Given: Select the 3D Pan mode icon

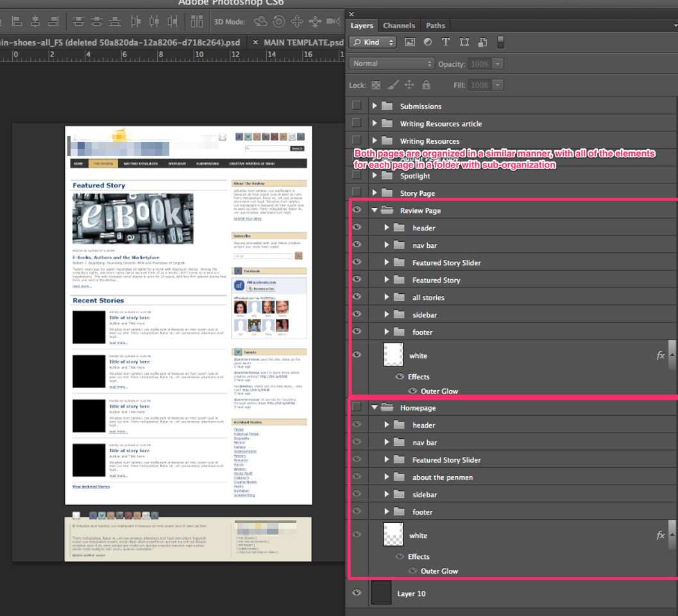Looking at the screenshot, I should [x=297, y=21].
